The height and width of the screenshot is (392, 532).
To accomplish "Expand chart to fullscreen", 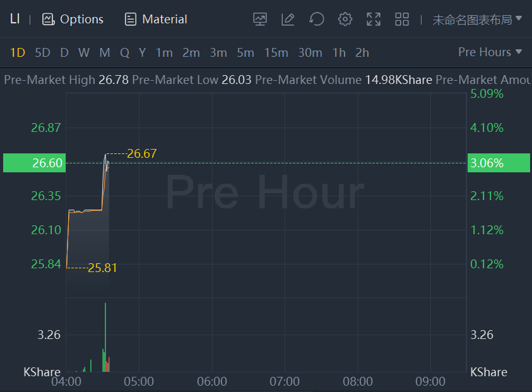I will click(374, 19).
